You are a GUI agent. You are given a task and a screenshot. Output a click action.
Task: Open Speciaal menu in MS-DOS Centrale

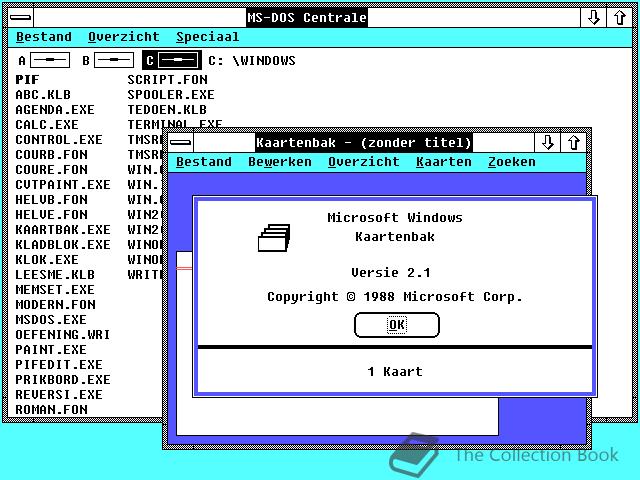pyautogui.click(x=208, y=37)
